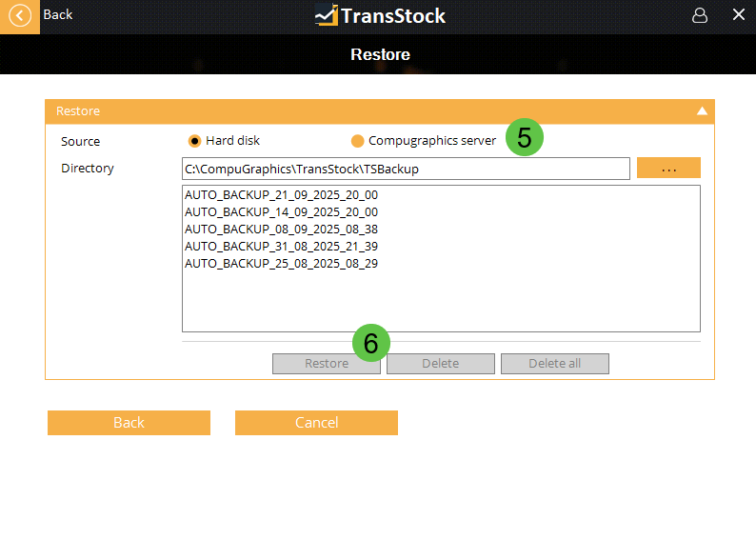Close the TransStock window with X
The image size is (756, 560).
(738, 15)
